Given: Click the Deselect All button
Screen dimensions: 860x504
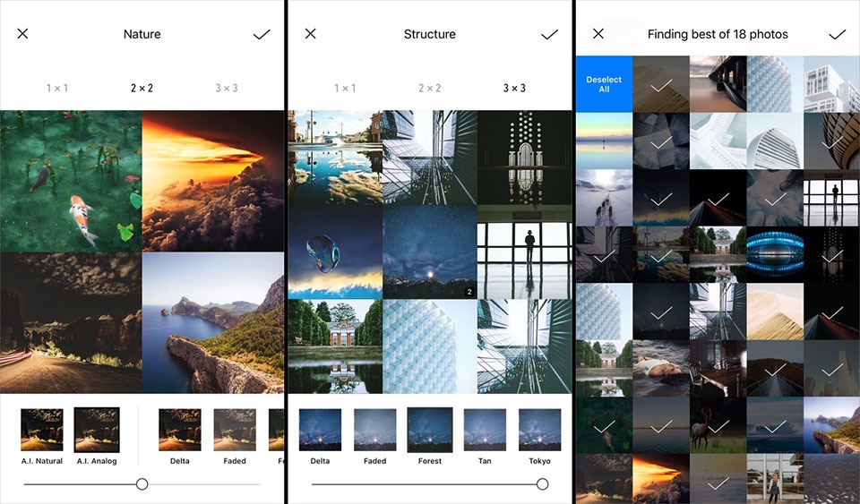Looking at the screenshot, I should click(x=604, y=84).
